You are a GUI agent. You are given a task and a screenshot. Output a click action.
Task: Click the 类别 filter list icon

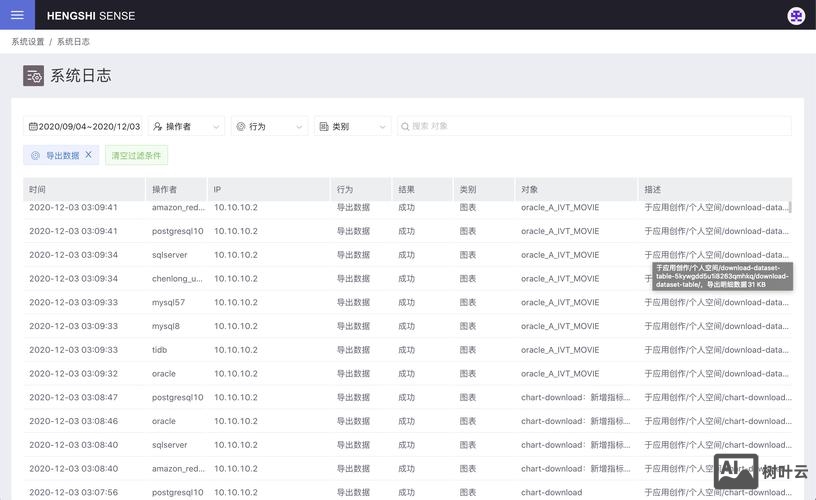pyautogui.click(x=323, y=127)
